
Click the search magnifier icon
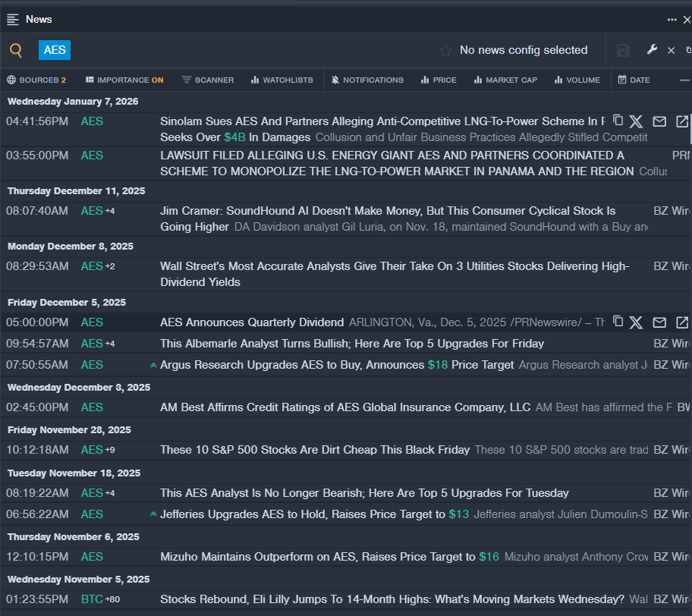point(16,51)
